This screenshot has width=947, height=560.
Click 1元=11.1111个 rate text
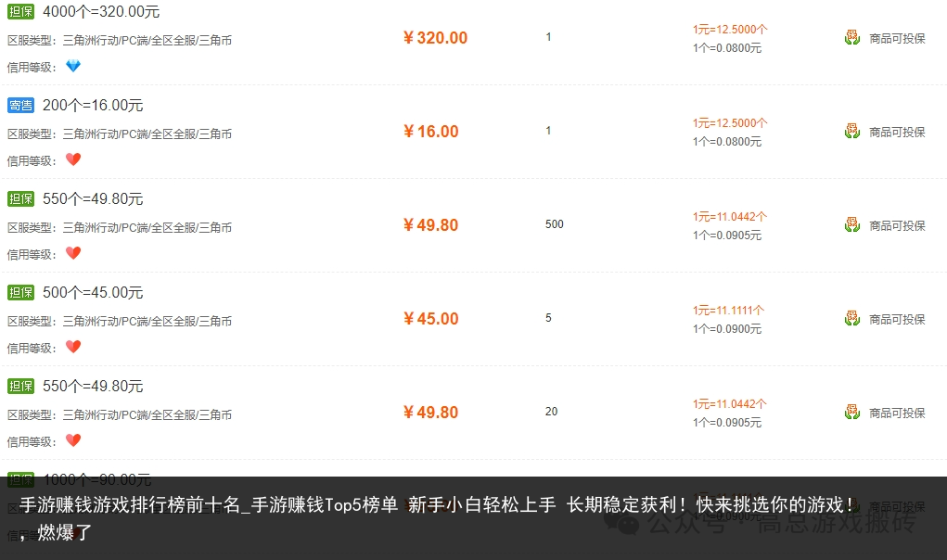coord(728,311)
